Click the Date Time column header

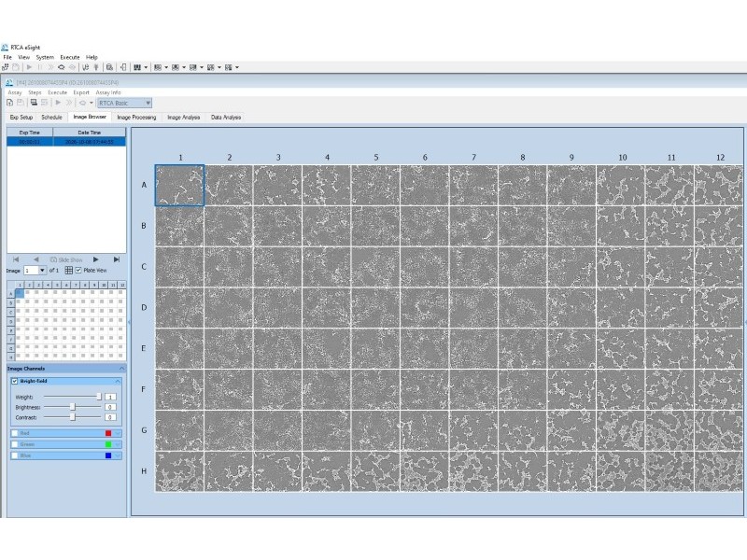tap(89, 133)
